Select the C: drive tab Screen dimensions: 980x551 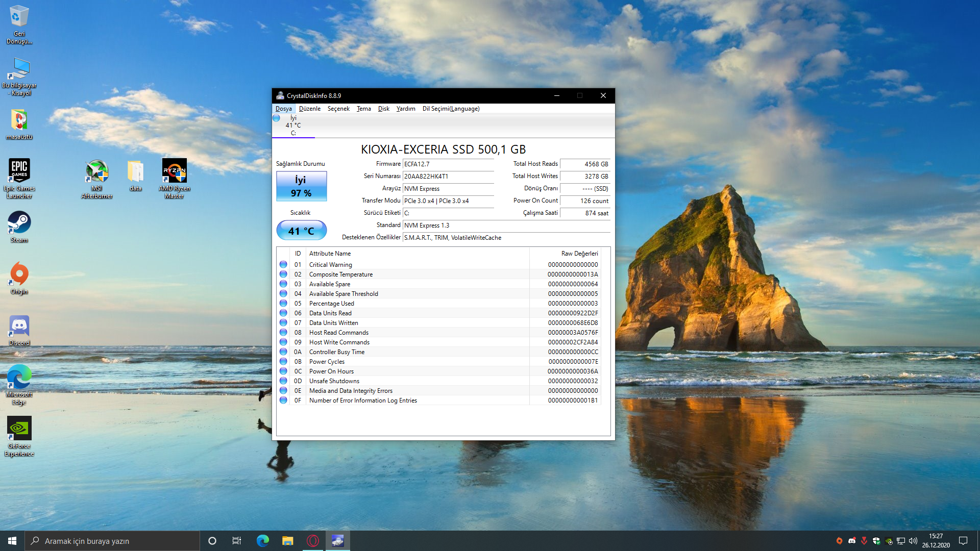pyautogui.click(x=293, y=126)
